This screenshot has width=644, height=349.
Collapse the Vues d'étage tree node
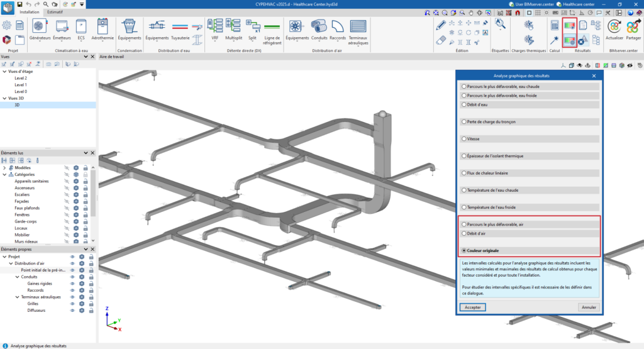tap(5, 71)
